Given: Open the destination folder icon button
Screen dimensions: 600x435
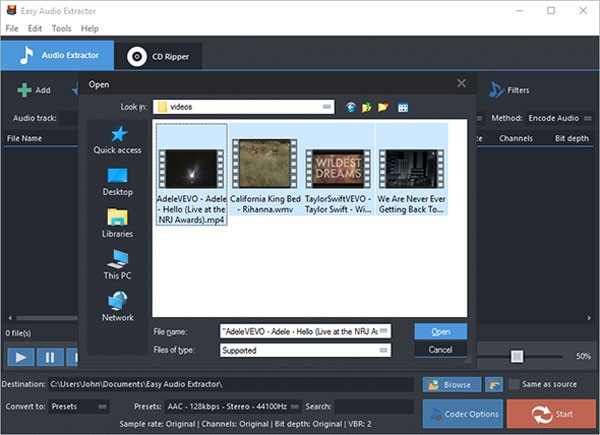Looking at the screenshot, I should (494, 384).
